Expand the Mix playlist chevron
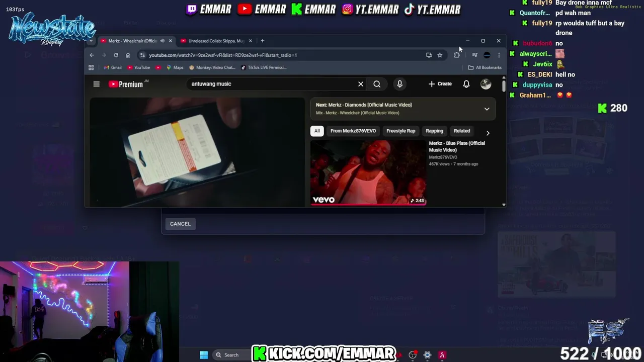 pos(487,109)
